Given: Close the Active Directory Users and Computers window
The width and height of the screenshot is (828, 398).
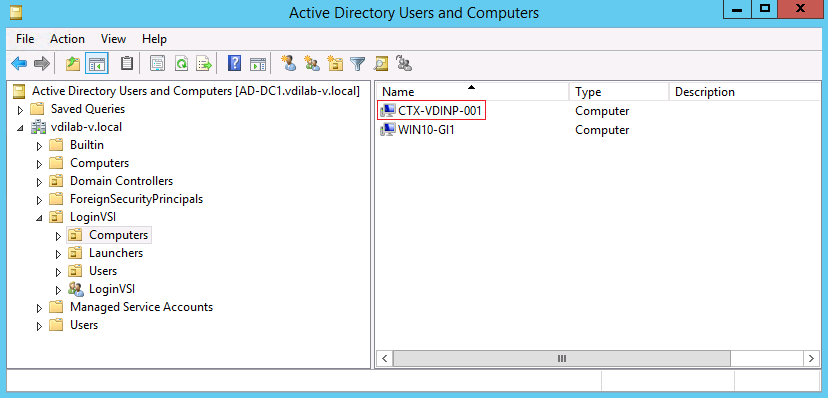Looking at the screenshot, I should click(x=801, y=9).
